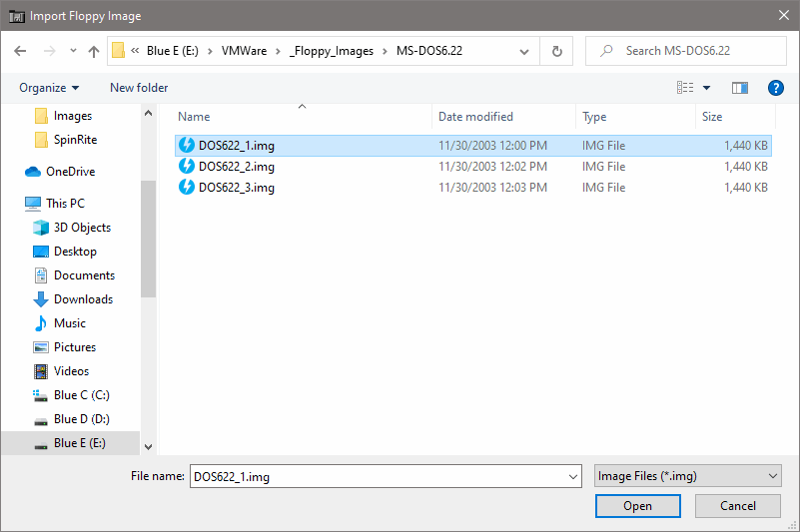Open the view options dropdown arrow
This screenshot has width=800, height=532.
[707, 88]
